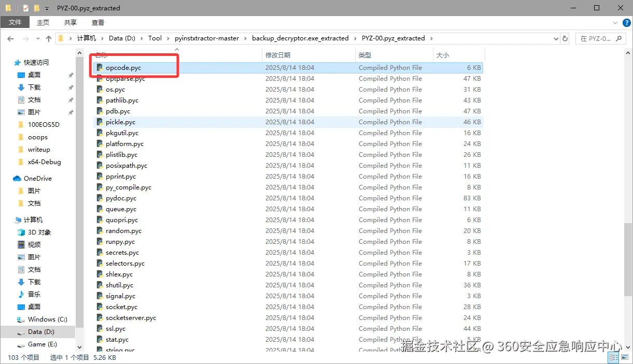Sort by 大小 column header

pyautogui.click(x=459, y=55)
